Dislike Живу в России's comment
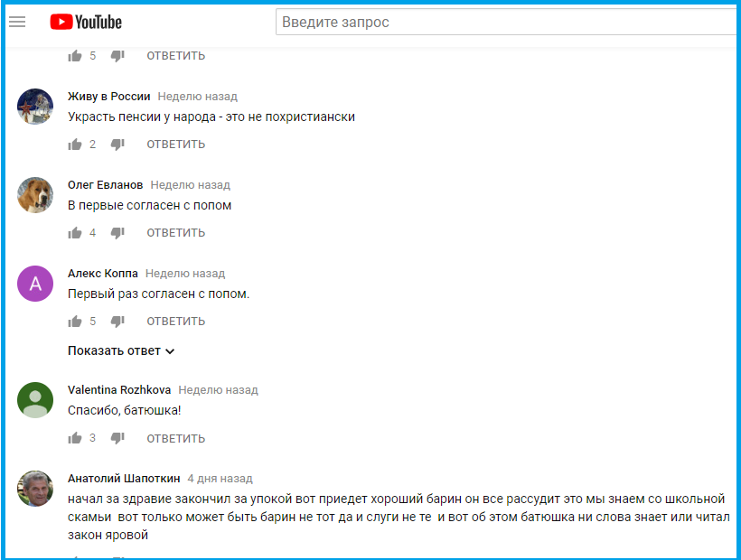The height and width of the screenshot is (560, 741). (117, 145)
